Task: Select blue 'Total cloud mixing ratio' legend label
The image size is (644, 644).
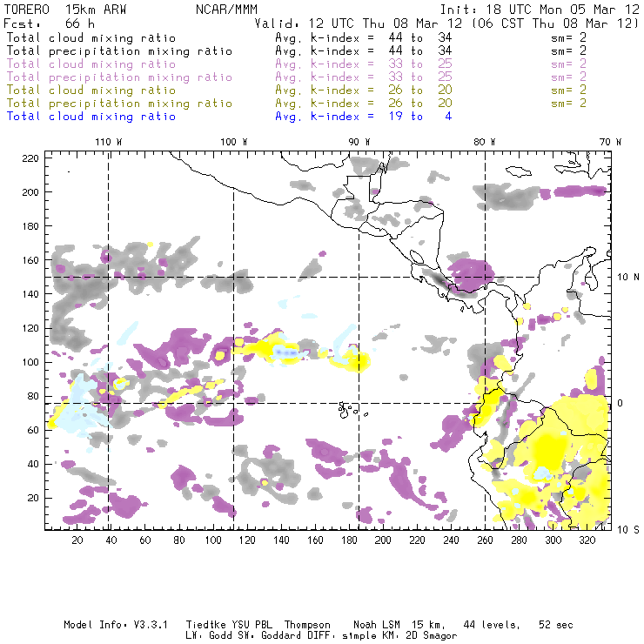Action: pos(91,117)
